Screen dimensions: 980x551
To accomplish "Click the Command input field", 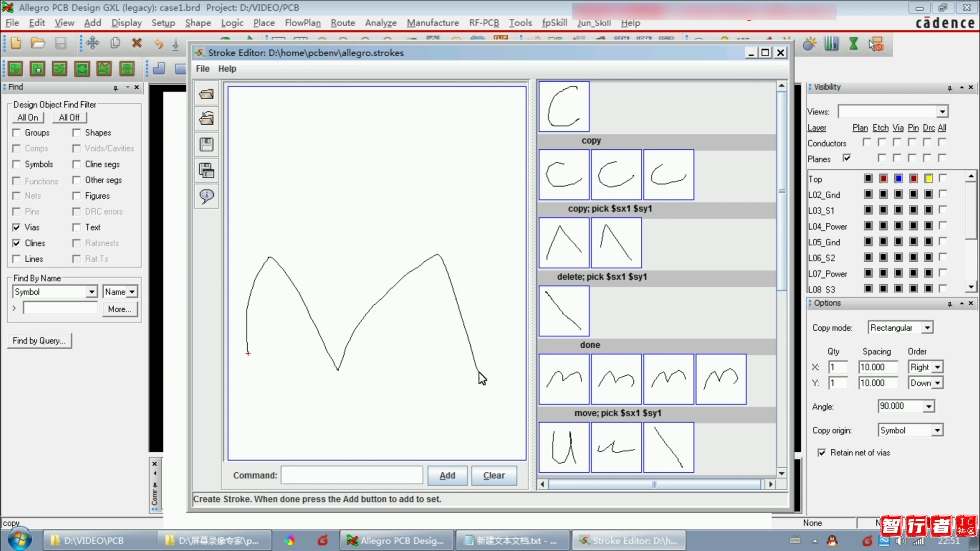I will pyautogui.click(x=352, y=475).
